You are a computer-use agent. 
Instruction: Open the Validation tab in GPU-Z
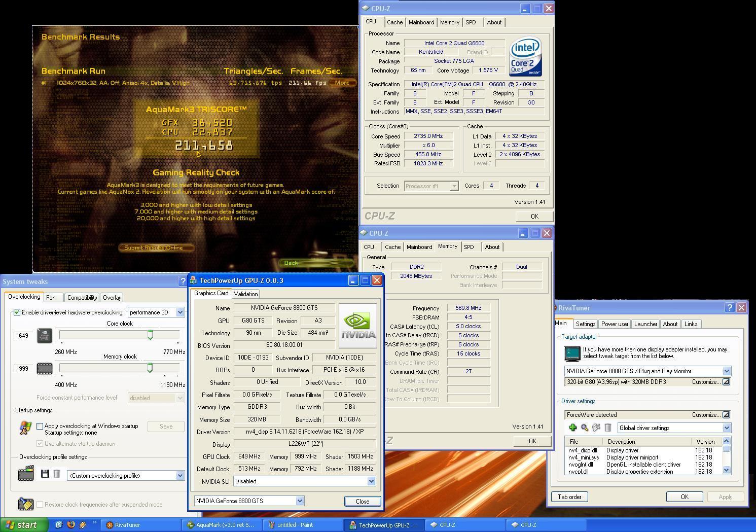(246, 294)
